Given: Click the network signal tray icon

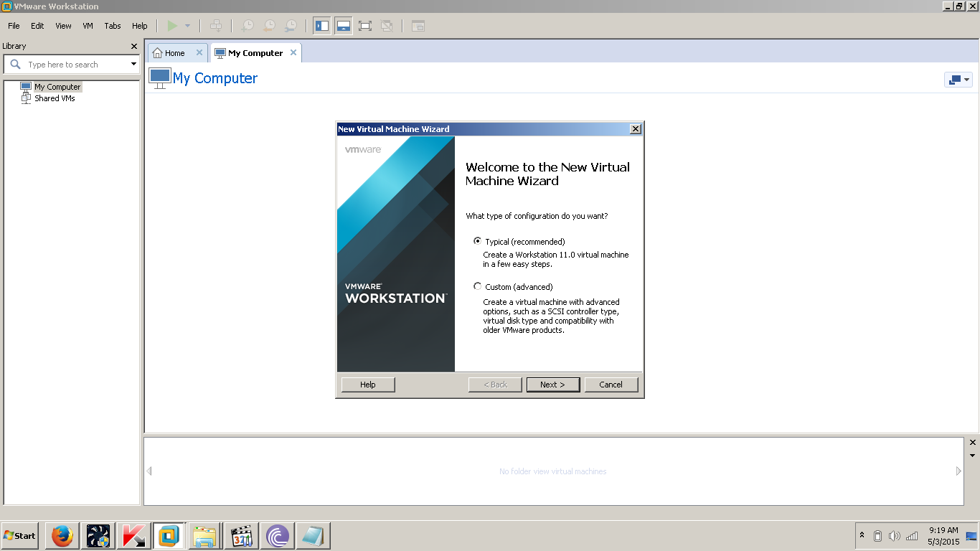Looking at the screenshot, I should pyautogui.click(x=912, y=536).
